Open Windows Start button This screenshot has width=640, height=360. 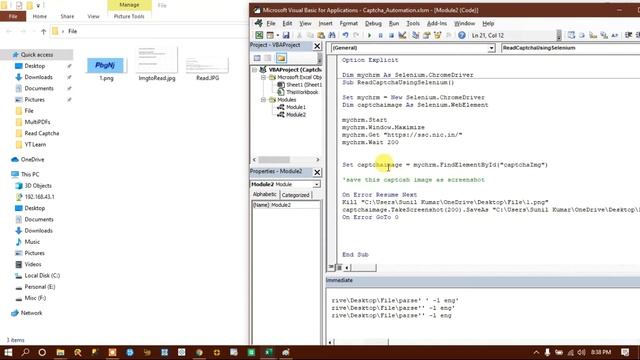point(8,352)
